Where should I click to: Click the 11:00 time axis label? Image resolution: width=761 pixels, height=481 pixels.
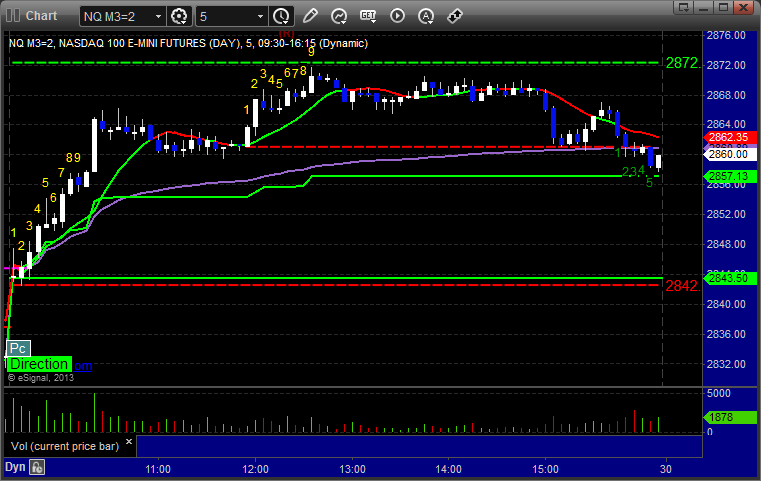coord(158,469)
